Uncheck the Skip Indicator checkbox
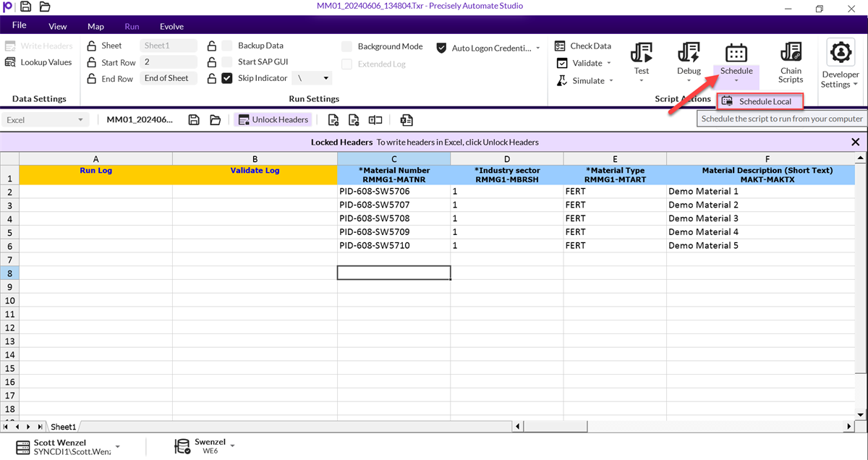The height and width of the screenshot is (460, 868). [227, 78]
